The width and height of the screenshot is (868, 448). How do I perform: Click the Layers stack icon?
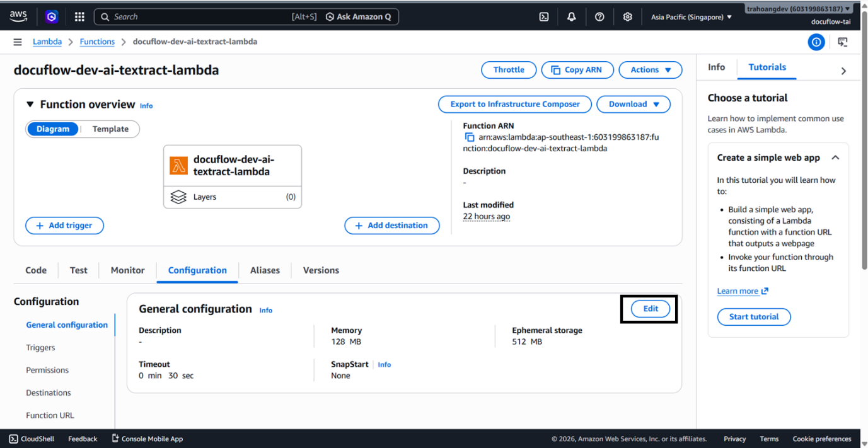pos(178,197)
